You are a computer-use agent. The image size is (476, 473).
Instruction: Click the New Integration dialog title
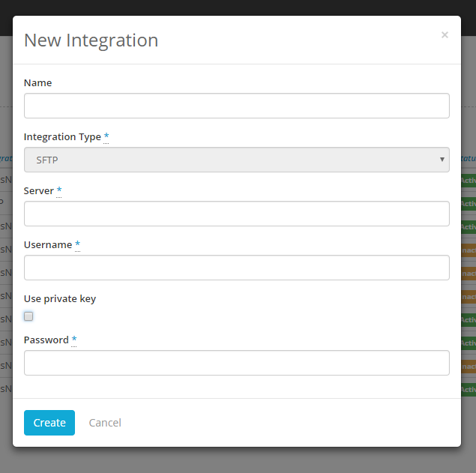[91, 40]
